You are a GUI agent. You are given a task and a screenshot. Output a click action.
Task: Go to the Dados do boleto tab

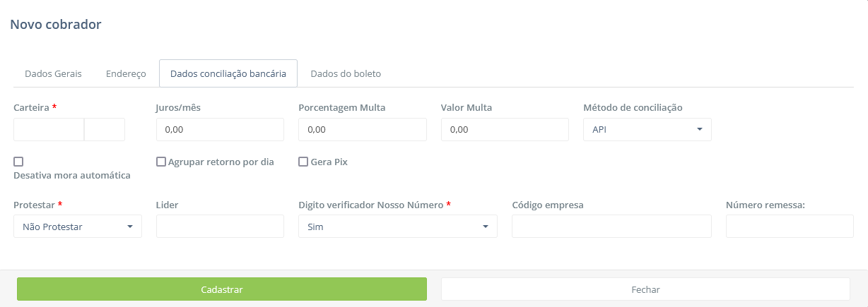[346, 73]
